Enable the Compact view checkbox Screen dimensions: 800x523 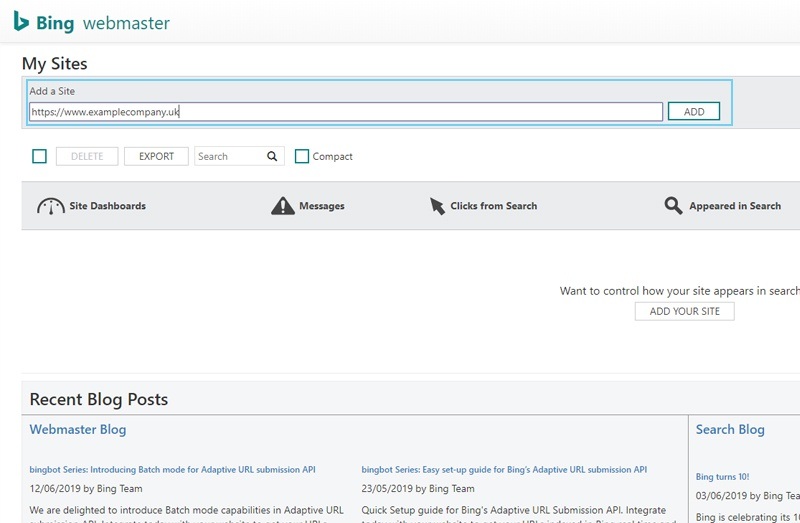pos(302,156)
